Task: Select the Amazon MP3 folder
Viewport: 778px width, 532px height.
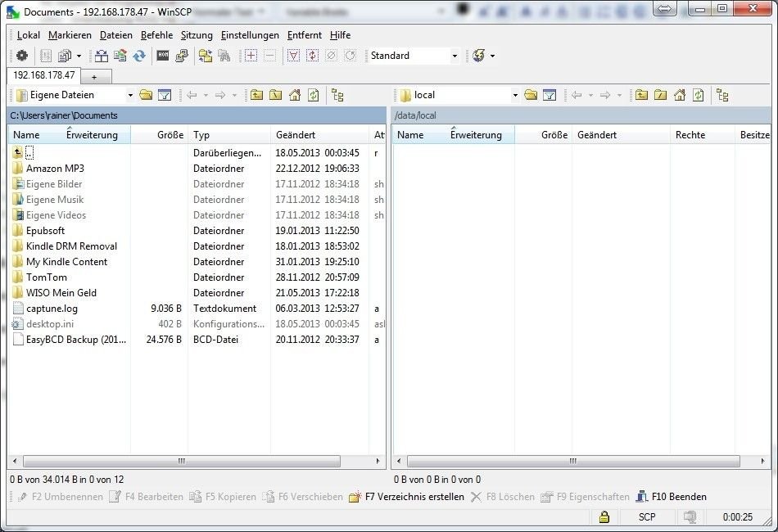Action: (55, 169)
